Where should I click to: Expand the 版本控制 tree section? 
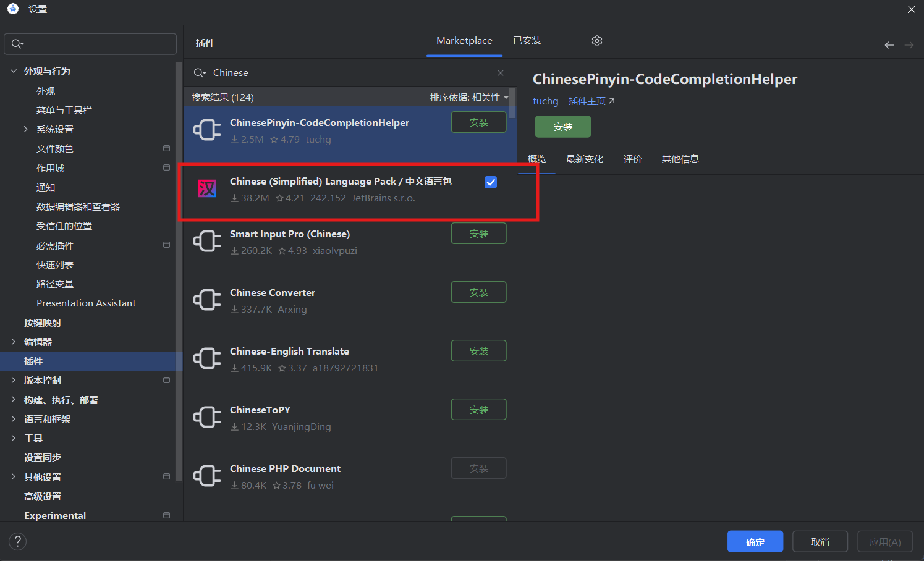click(x=14, y=380)
